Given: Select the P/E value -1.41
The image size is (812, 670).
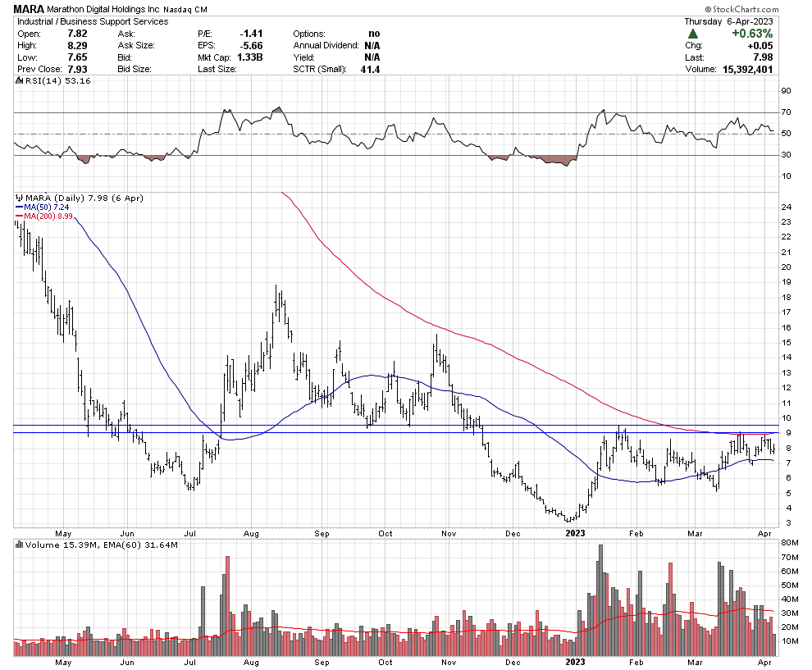Looking at the screenshot, I should (x=251, y=34).
